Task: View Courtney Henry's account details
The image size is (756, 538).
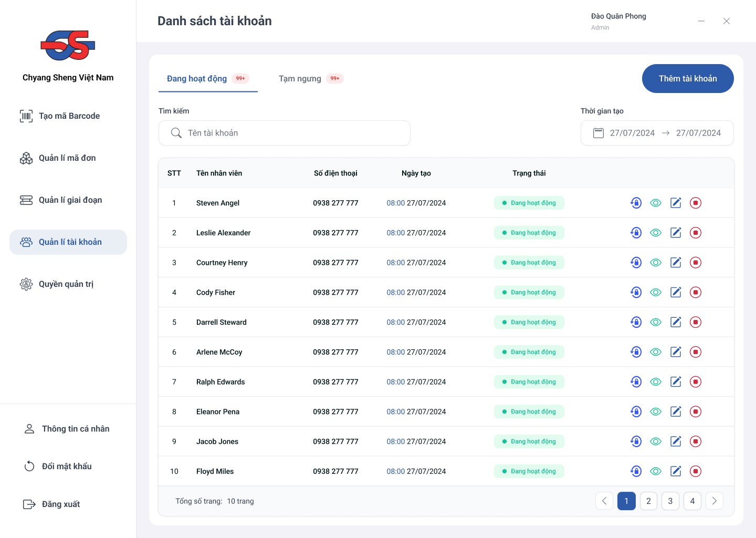Action: coord(656,263)
